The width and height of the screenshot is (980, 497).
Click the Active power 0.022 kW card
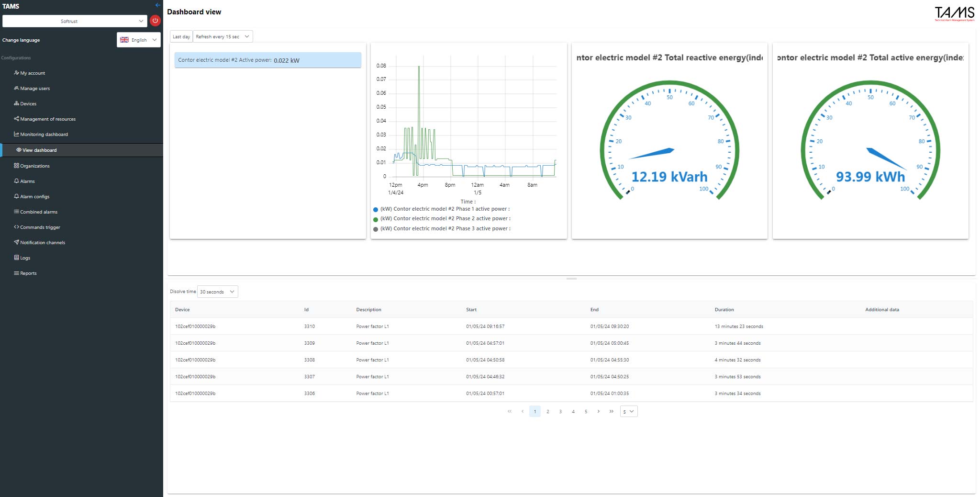pyautogui.click(x=268, y=60)
